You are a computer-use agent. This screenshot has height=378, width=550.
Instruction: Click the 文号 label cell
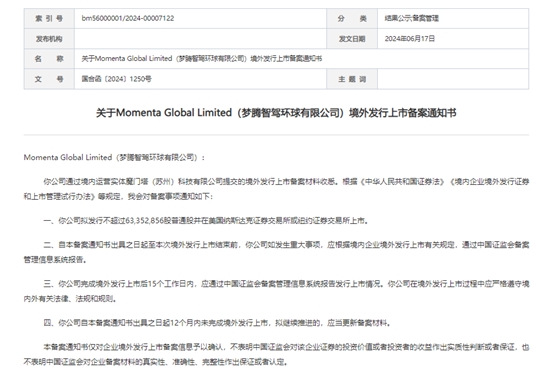(x=49, y=79)
